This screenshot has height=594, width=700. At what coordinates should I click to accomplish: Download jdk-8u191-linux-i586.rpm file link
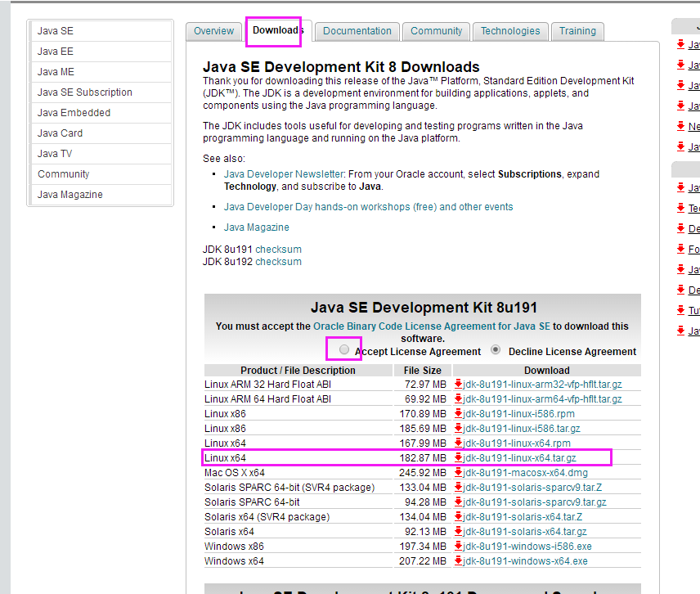coord(518,414)
